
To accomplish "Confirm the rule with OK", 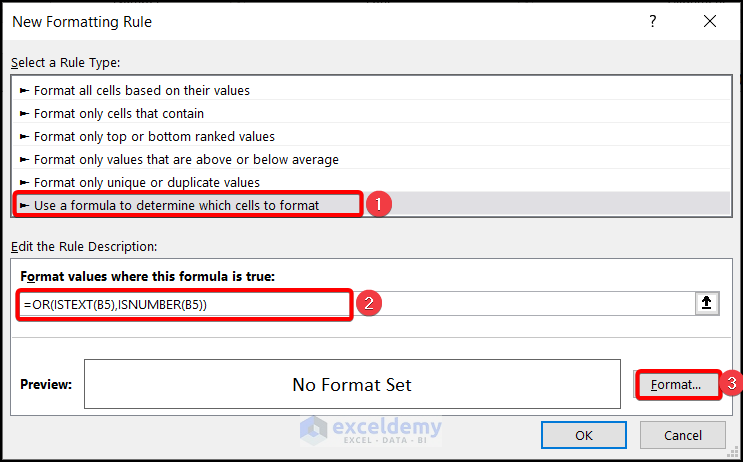I will pos(583,435).
